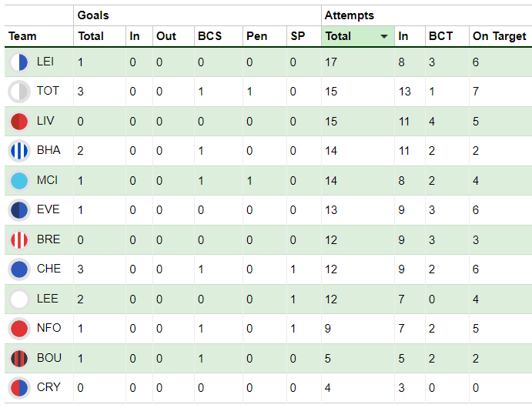Click the CRY red-blue badge
Image resolution: width=532 pixels, height=408 pixels.
coord(19,388)
